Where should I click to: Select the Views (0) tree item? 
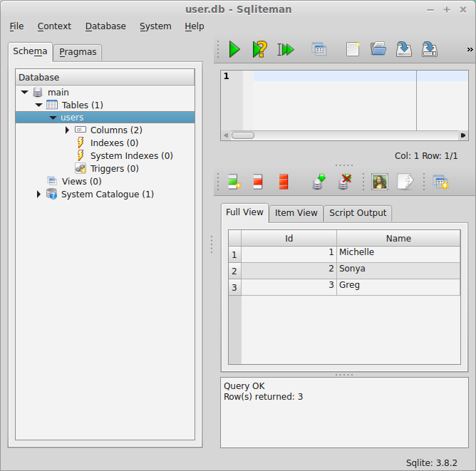click(81, 182)
